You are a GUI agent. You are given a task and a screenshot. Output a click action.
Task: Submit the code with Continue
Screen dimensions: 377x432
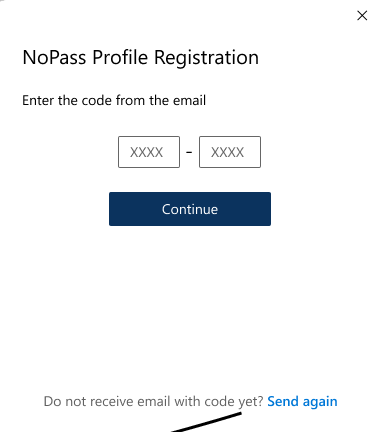pos(190,209)
